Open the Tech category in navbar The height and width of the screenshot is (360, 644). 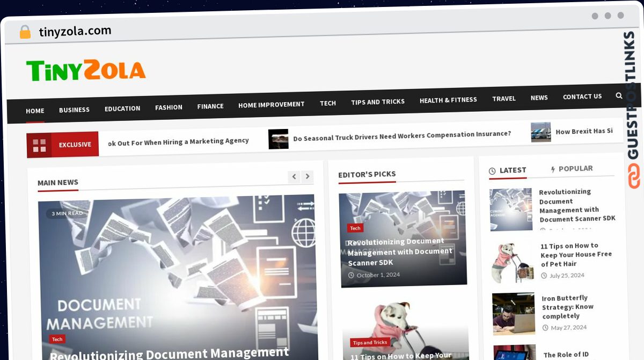click(328, 103)
